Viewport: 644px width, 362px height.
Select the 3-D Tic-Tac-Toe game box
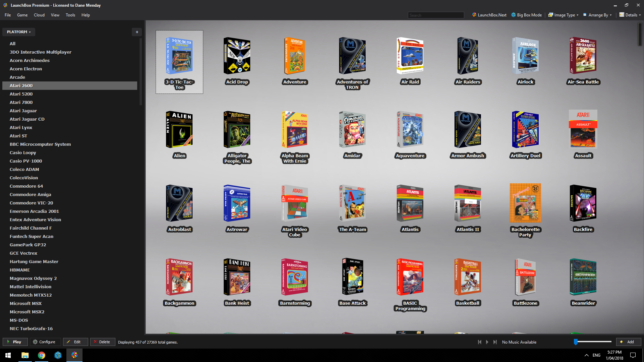click(179, 62)
